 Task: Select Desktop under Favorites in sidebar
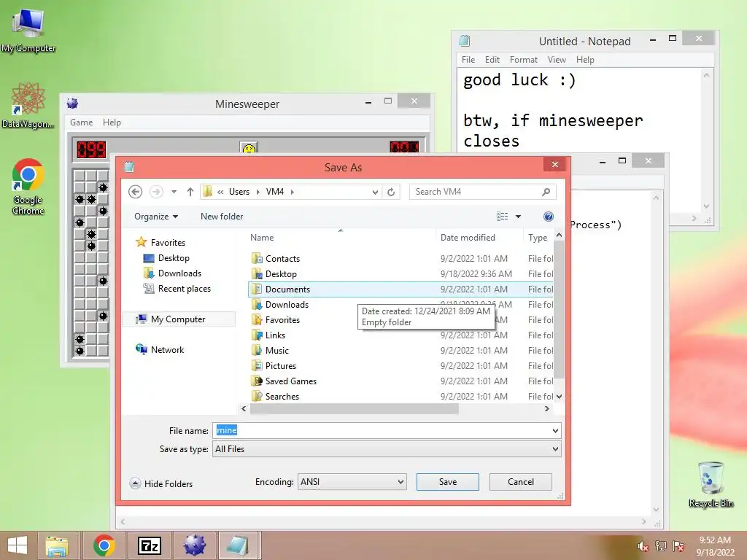[x=174, y=258]
